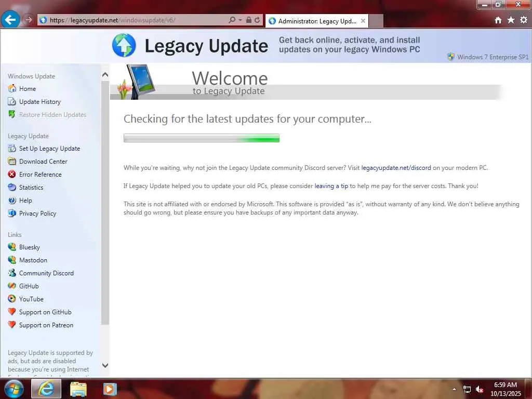532x399 pixels.
Task: Click the Home sidebar icon
Action: coord(12,88)
